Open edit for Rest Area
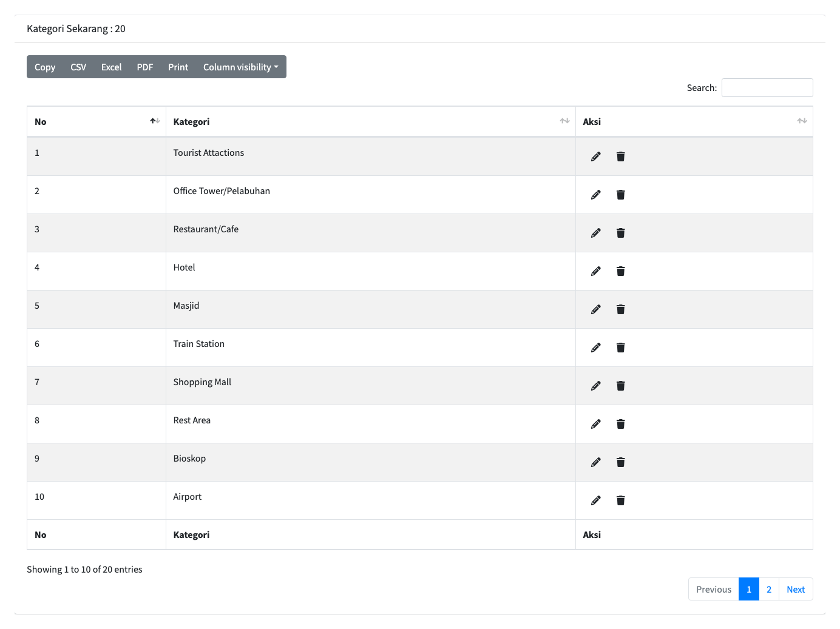The image size is (840, 629). point(596,424)
